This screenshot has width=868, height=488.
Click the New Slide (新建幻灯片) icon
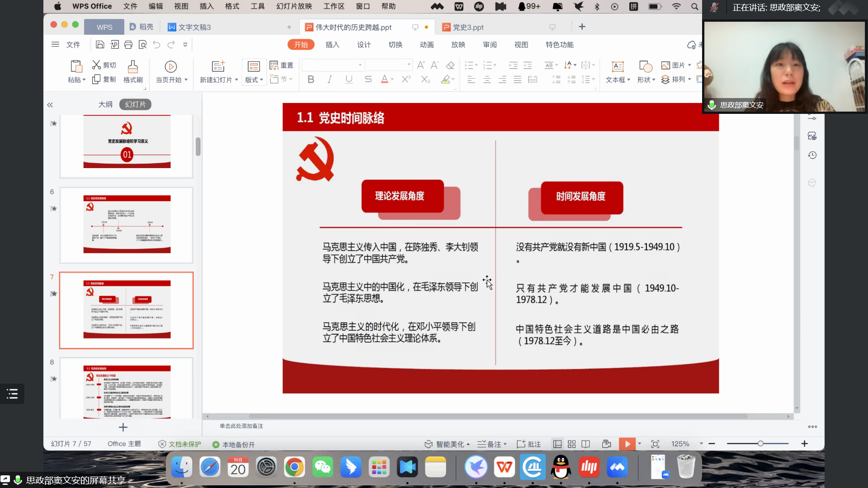point(218,66)
